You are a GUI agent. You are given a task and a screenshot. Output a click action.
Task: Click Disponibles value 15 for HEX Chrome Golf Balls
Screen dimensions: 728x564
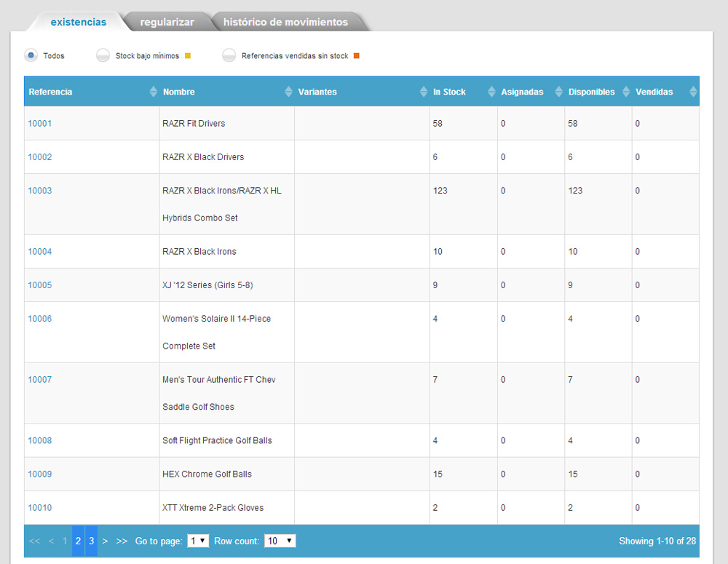573,474
